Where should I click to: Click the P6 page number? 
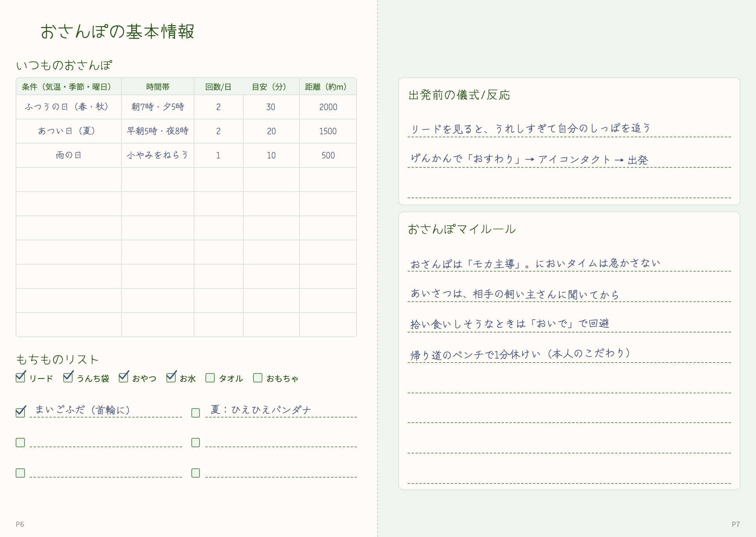click(x=20, y=524)
